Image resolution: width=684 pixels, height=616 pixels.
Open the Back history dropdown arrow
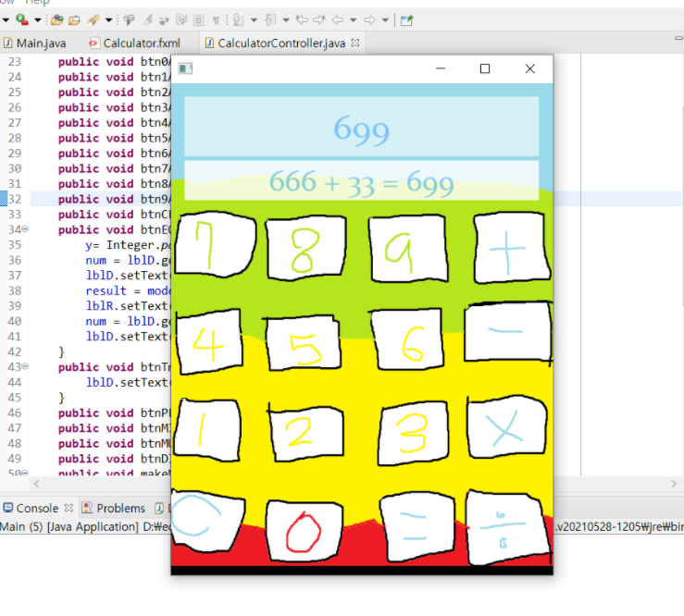[354, 20]
